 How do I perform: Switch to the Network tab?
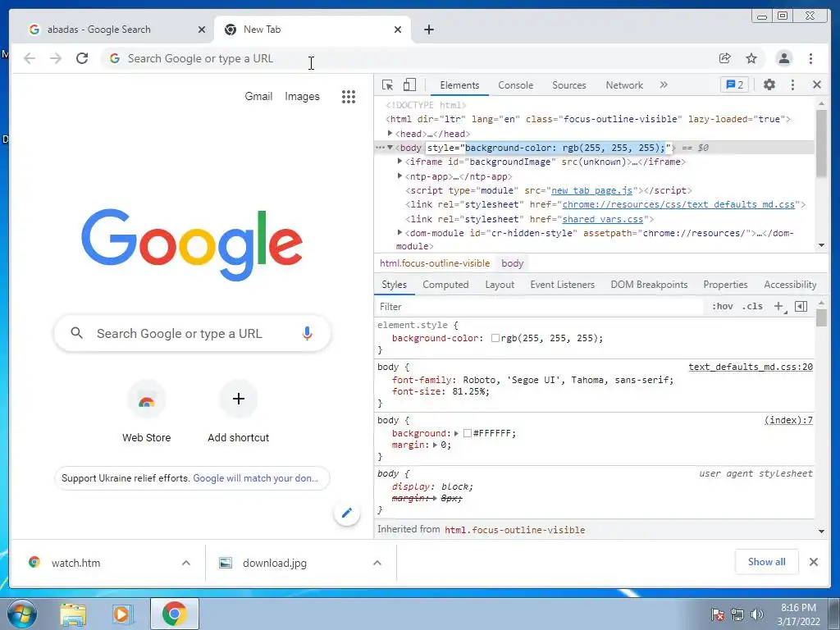coord(624,85)
